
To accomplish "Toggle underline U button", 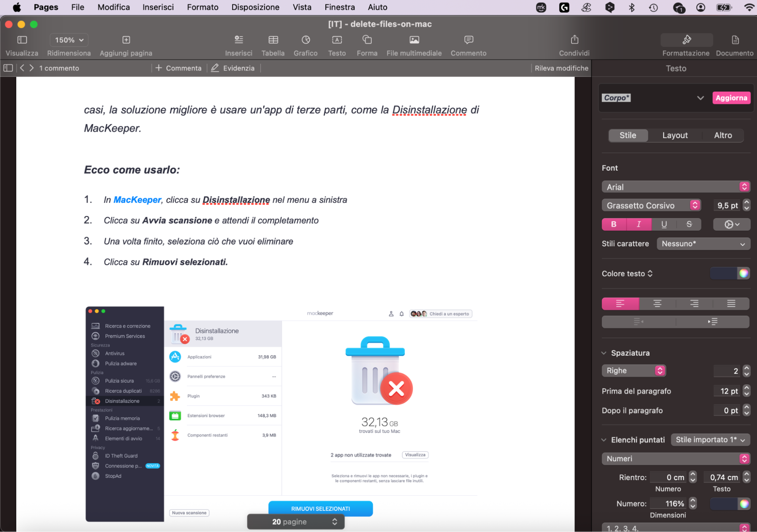I will (664, 224).
